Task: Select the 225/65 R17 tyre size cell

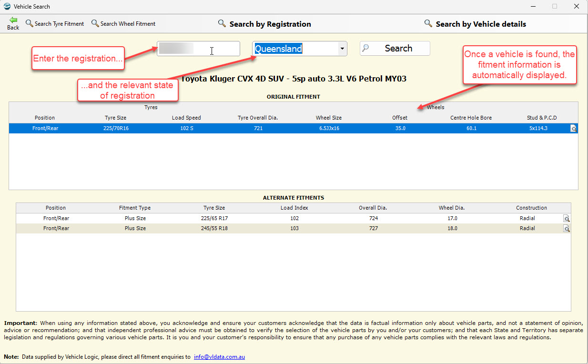Action: coord(214,218)
